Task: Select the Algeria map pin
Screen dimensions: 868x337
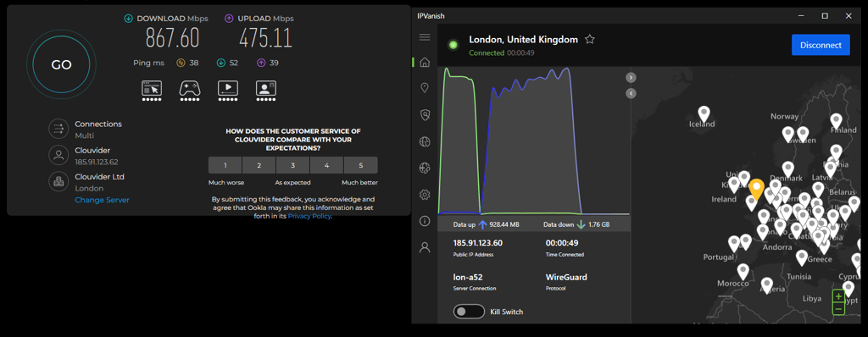Action: 766,285
